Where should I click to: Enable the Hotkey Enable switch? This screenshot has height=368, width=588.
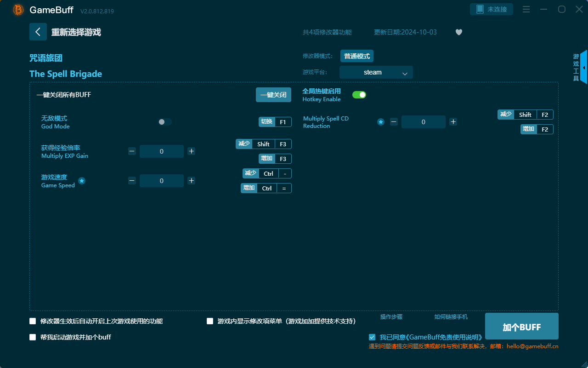[x=359, y=94]
